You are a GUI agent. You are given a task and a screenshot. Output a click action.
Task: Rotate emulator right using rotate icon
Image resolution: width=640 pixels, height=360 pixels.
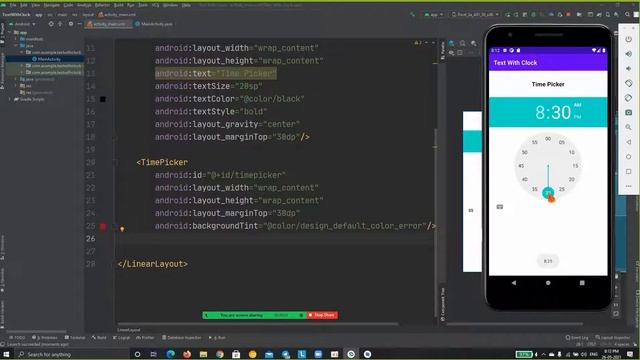[629, 98]
